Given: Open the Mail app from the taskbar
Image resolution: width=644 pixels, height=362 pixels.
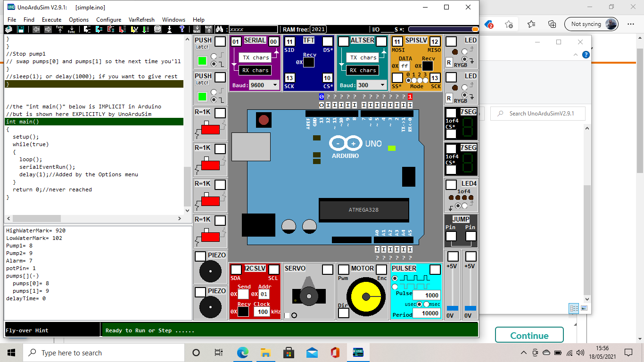Looking at the screenshot, I should (x=312, y=353).
